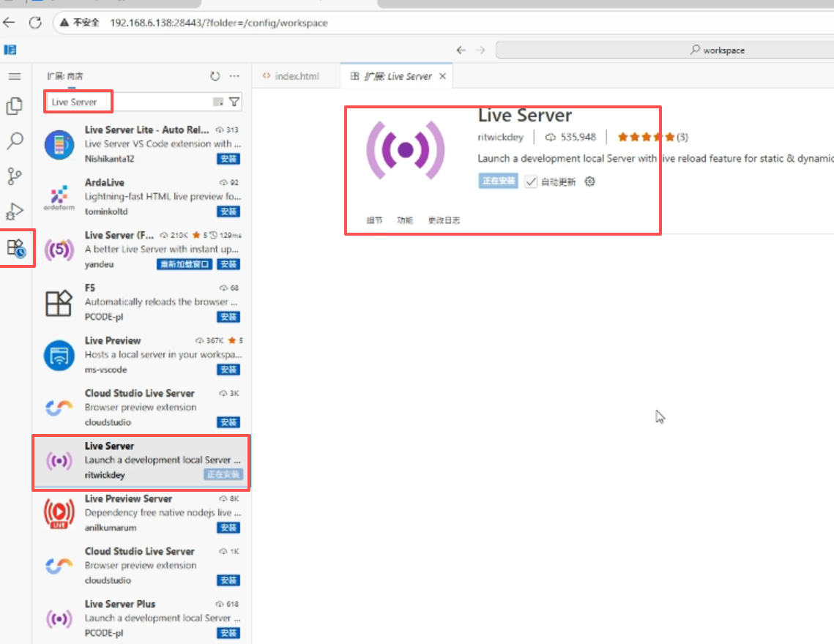The width and height of the screenshot is (834, 644).
Task: Click the Extensions icon in activity bar
Action: pos(15,248)
